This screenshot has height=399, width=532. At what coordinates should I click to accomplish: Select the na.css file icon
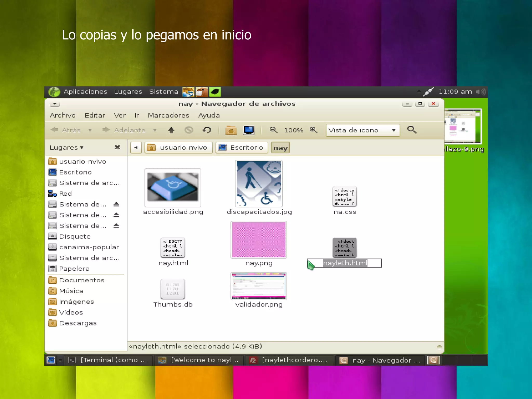pyautogui.click(x=345, y=196)
